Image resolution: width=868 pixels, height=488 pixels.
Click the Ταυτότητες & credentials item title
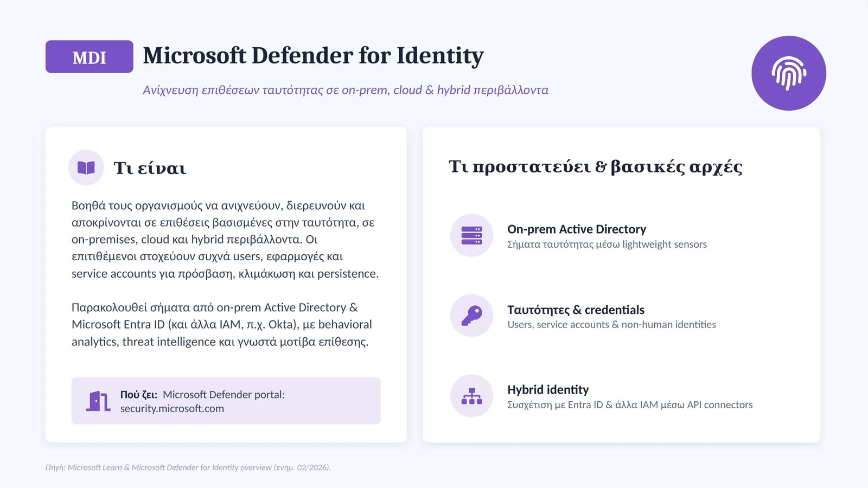(x=576, y=310)
